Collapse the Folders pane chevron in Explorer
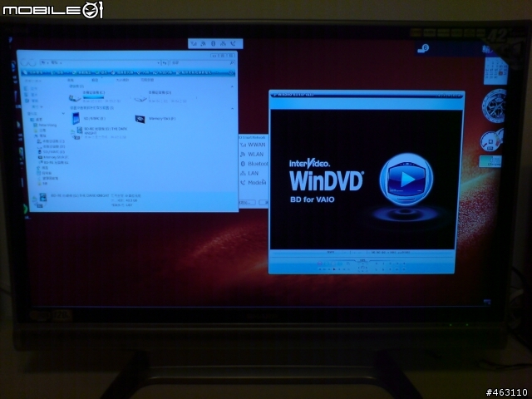This screenshot has width=532, height=399. click(x=63, y=113)
